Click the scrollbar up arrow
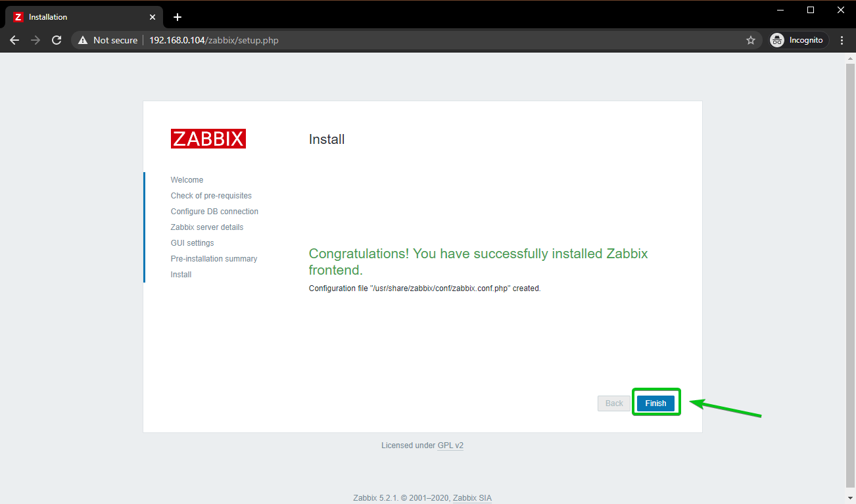 (850, 58)
